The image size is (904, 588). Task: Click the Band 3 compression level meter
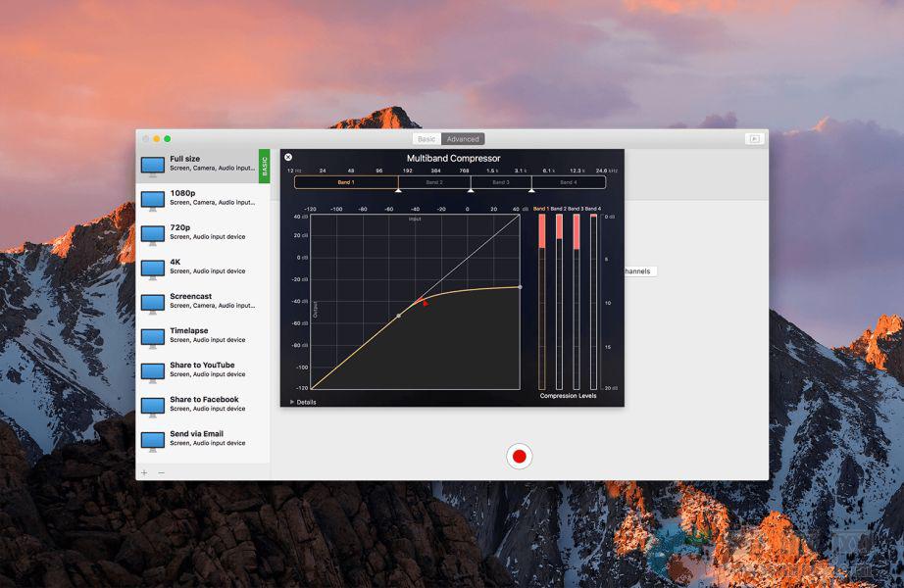click(577, 302)
